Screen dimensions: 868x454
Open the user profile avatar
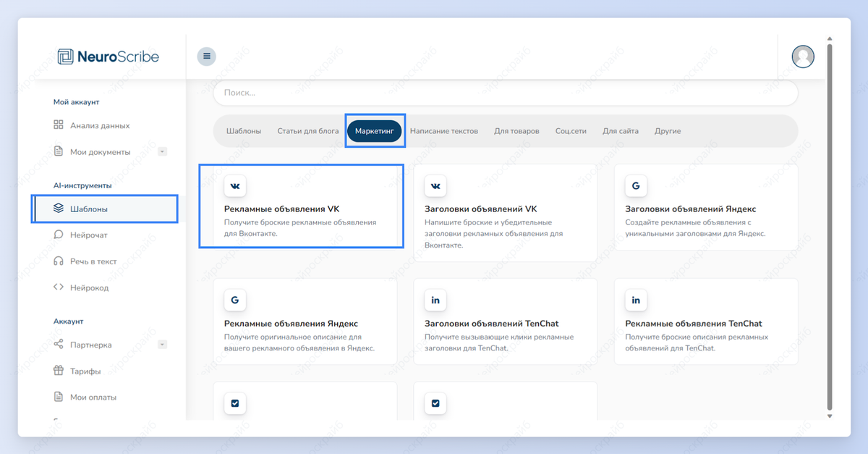[x=803, y=56]
